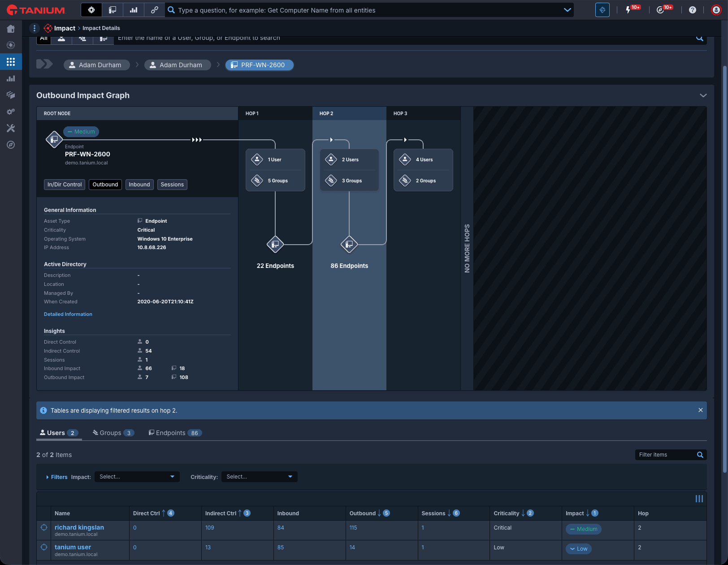Click the 2 Users card in Hop 2
The image size is (728, 565).
(x=349, y=160)
